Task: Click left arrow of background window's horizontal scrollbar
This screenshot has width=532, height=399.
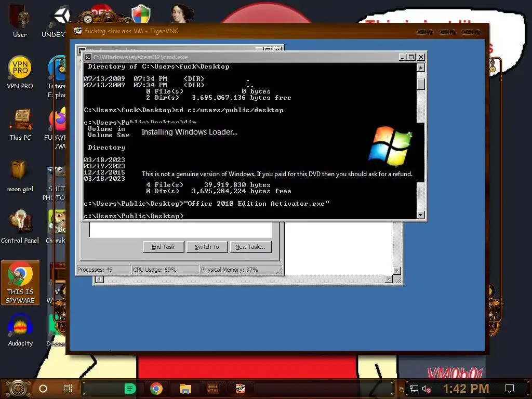Action: (99, 279)
